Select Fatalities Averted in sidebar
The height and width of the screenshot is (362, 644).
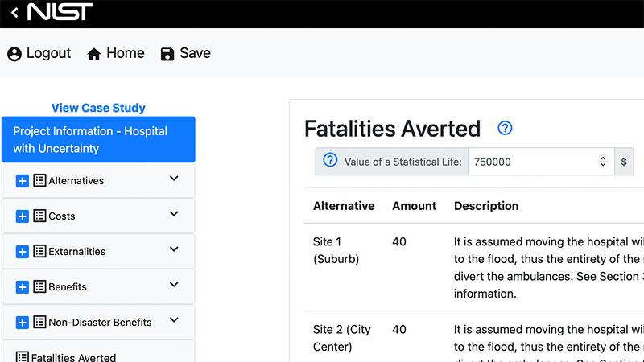(73, 356)
